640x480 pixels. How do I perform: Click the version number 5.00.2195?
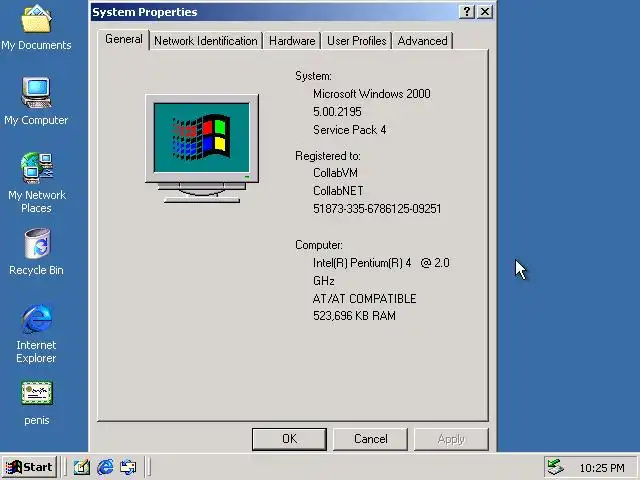337,112
